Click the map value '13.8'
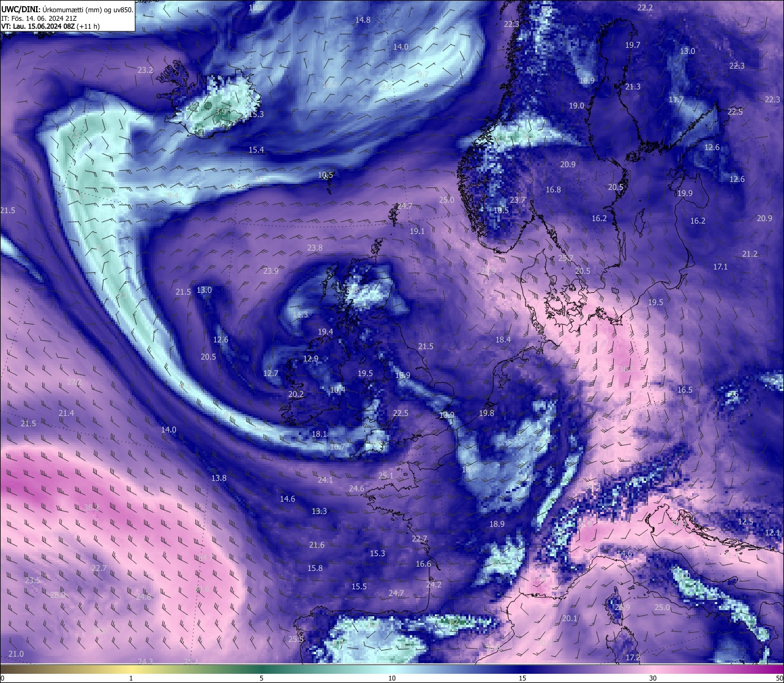This screenshot has width=784, height=683. 219,478
